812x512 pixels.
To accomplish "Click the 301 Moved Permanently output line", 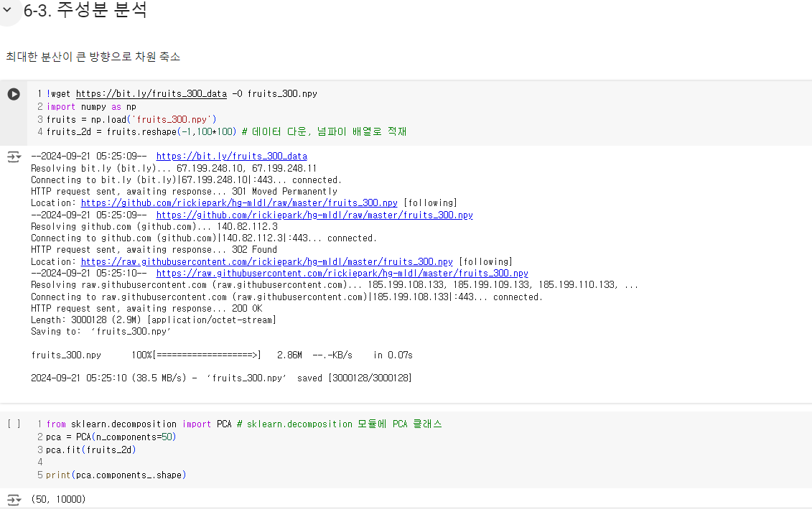I will point(184,191).
